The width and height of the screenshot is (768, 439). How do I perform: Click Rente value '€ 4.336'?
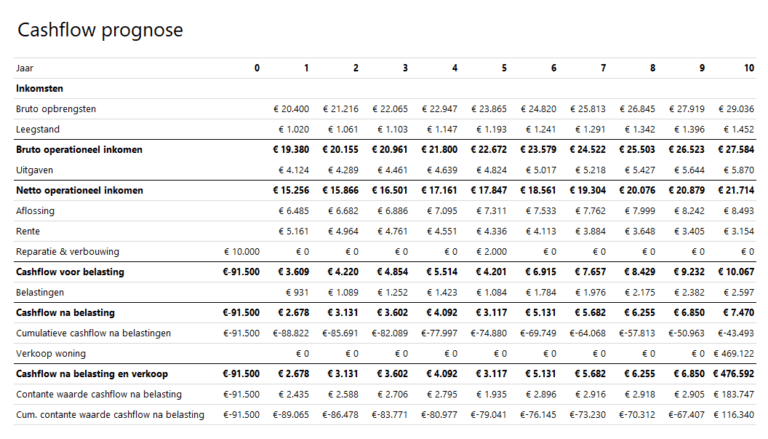pyautogui.click(x=491, y=231)
